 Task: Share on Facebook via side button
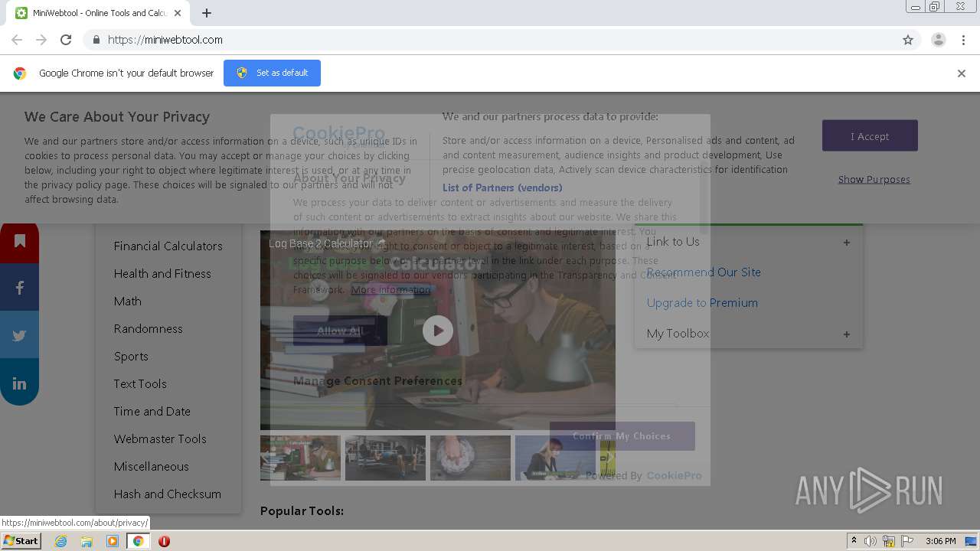[x=19, y=288]
